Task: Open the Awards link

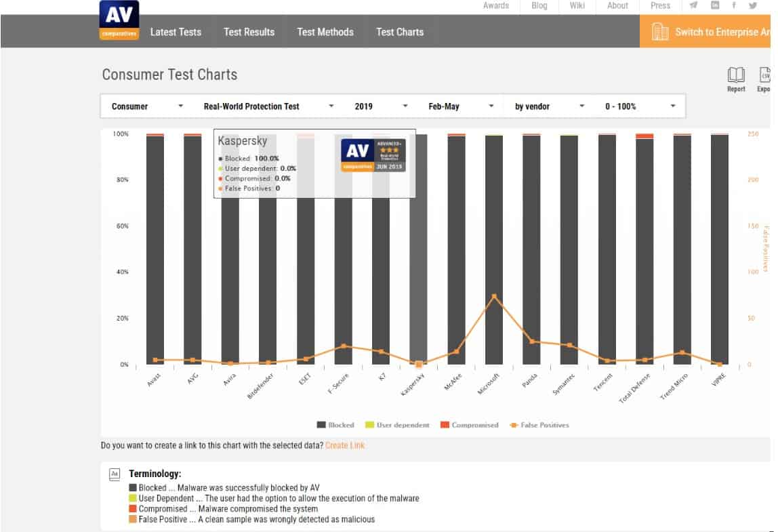Action: 496,5
